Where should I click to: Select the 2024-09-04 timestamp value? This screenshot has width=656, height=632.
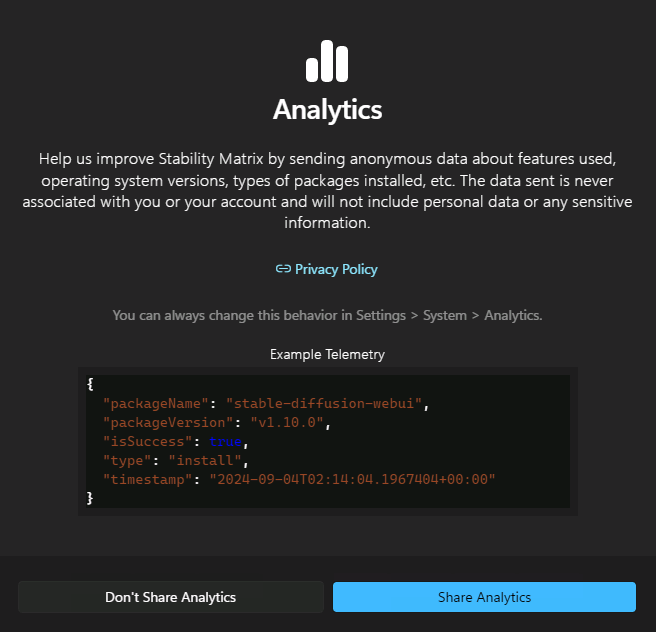click(352, 480)
